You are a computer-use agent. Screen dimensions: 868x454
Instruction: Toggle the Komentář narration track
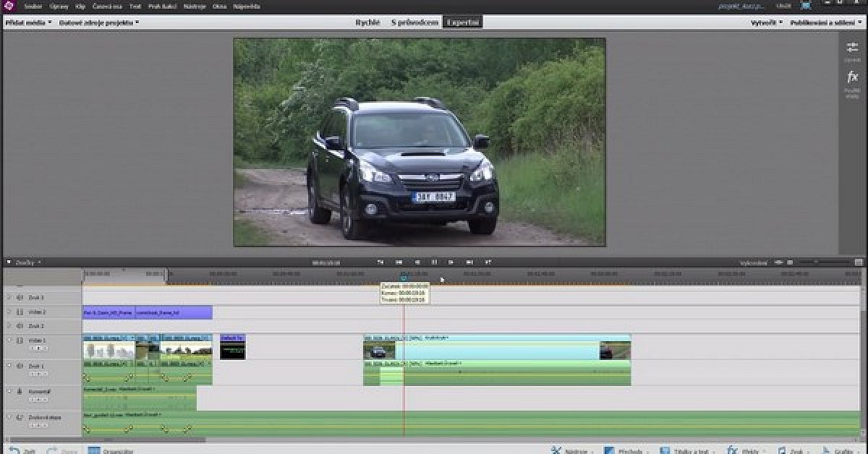20,391
